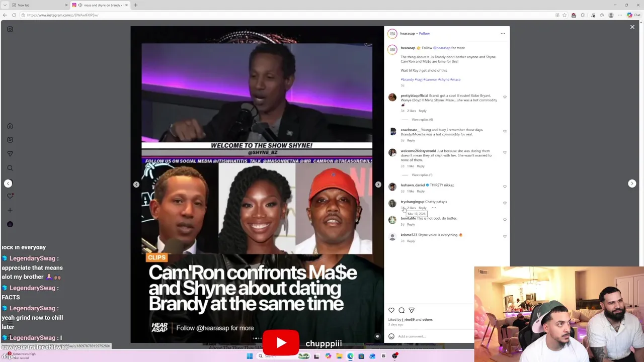Expand View replies (1) under welcome2feistysworld
This screenshot has height=362, width=644.
[422, 175]
